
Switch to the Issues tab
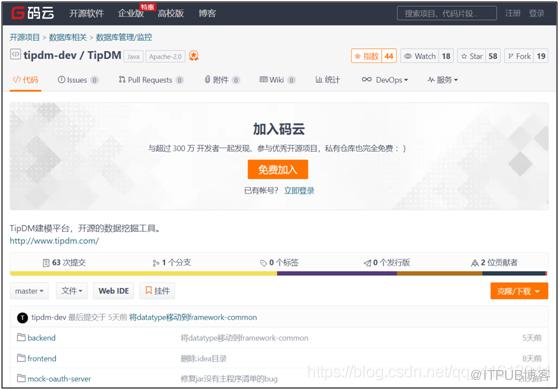78,80
